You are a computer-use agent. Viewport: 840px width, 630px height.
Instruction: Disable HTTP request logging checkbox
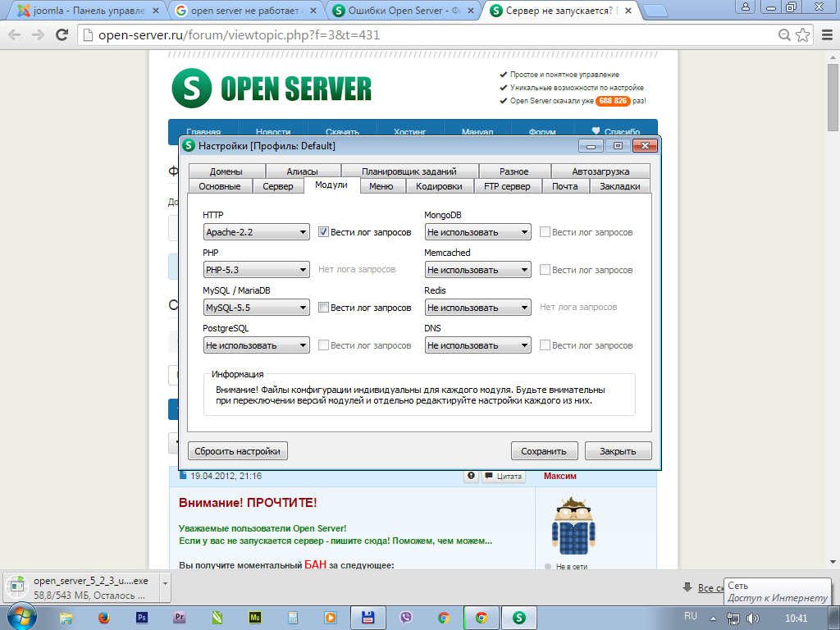pyautogui.click(x=324, y=232)
